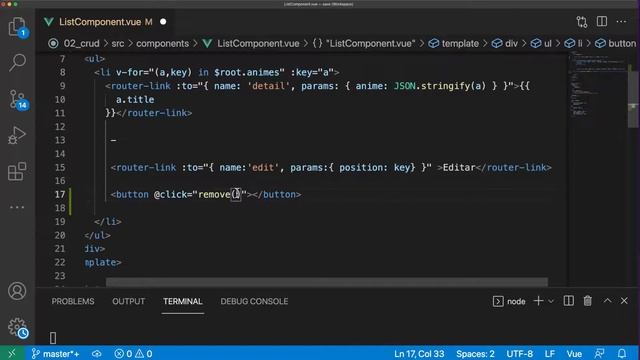Screen dimensions: 640x360
Task: Click line number 15 in the gutter
Action: (60, 167)
